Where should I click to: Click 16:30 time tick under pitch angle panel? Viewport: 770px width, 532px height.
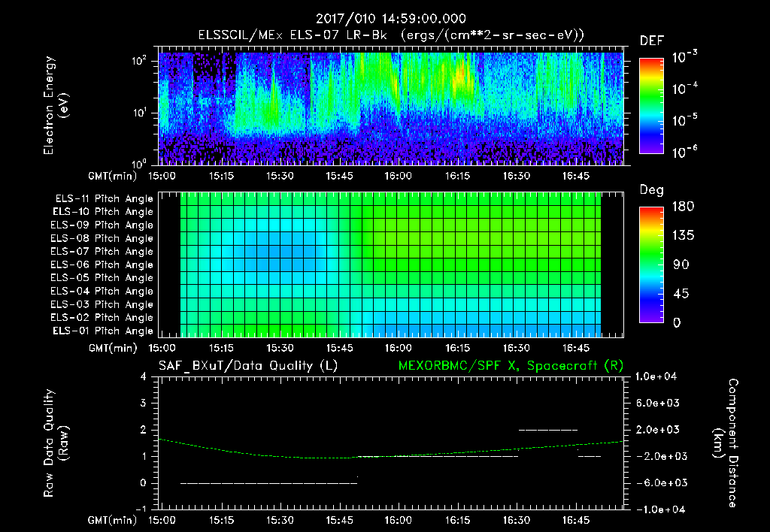point(517,348)
